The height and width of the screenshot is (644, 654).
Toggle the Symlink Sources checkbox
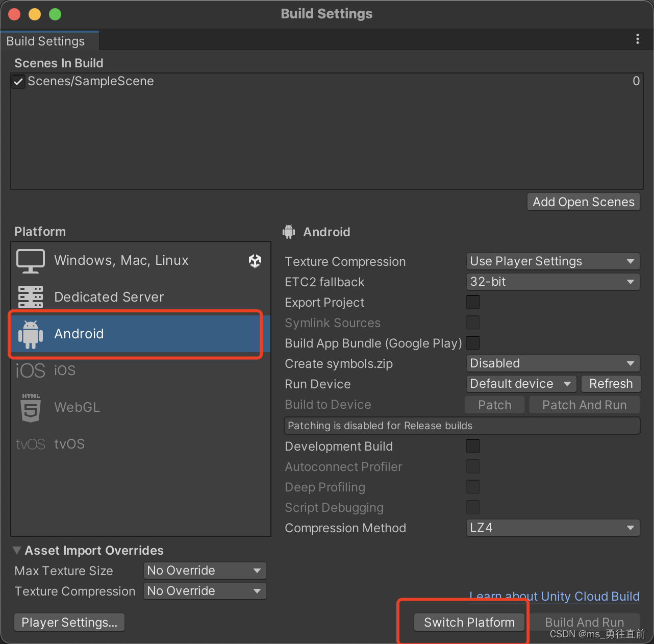[473, 323]
